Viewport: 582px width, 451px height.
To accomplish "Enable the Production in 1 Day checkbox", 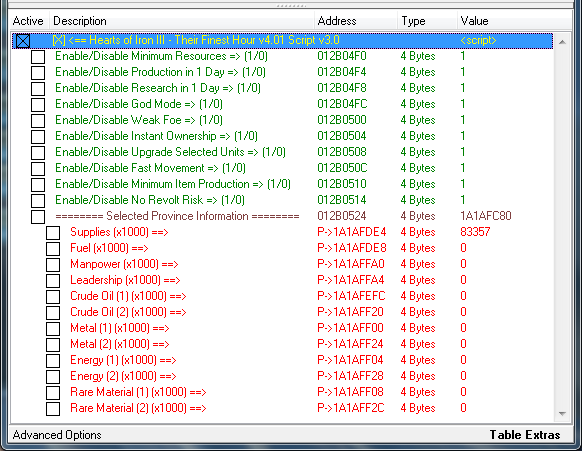I will [38, 73].
